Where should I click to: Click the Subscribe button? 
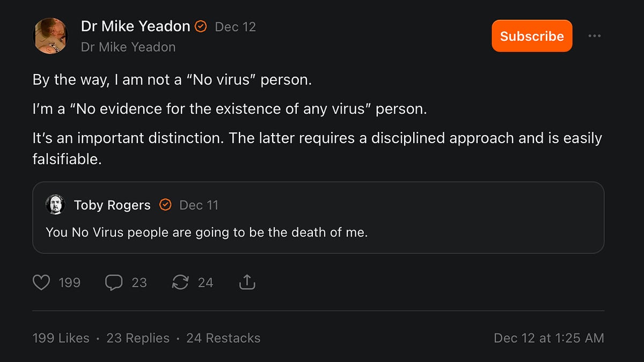pyautogui.click(x=531, y=35)
